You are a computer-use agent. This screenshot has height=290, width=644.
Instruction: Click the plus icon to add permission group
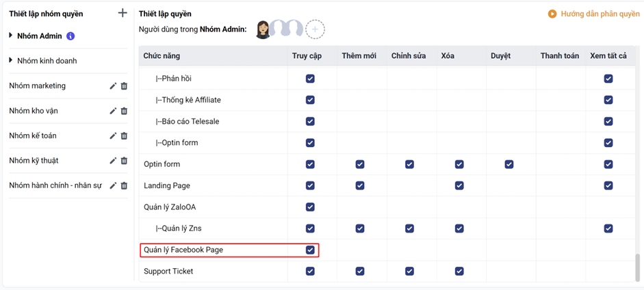(123, 13)
